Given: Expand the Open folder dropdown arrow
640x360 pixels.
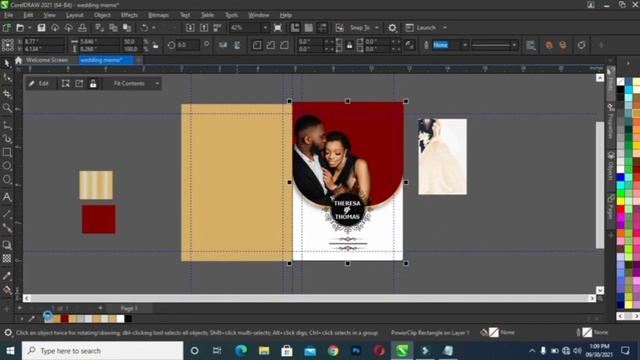Looking at the screenshot, I should [x=29, y=28].
